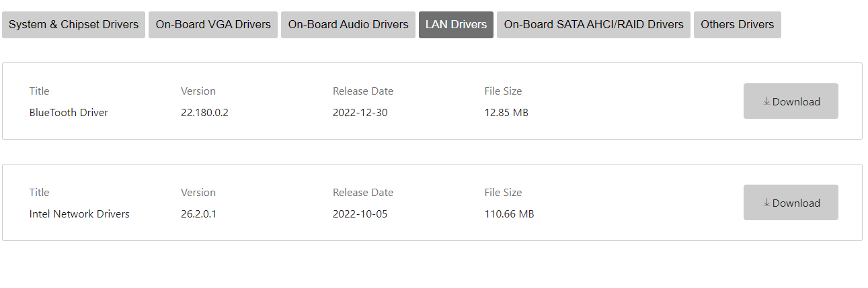
Task: Open On-Board SATA AHCI/RAID Drivers tab
Action: click(594, 25)
